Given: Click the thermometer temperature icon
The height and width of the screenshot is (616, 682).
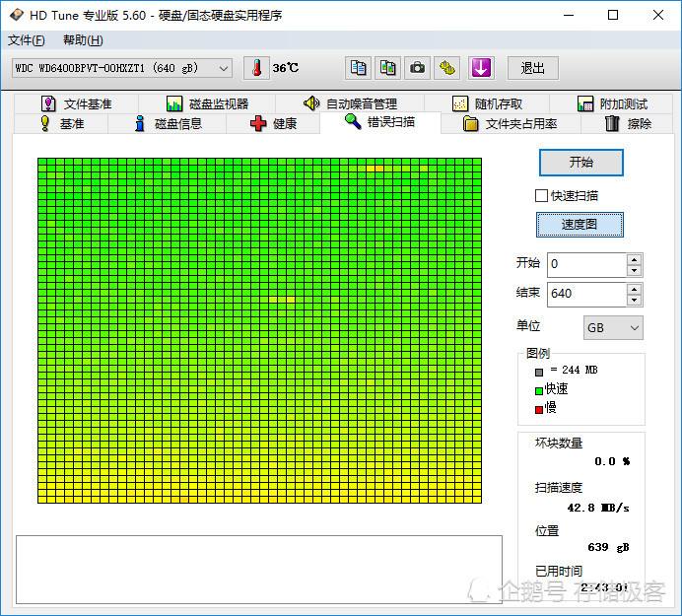Looking at the screenshot, I should click(x=256, y=68).
